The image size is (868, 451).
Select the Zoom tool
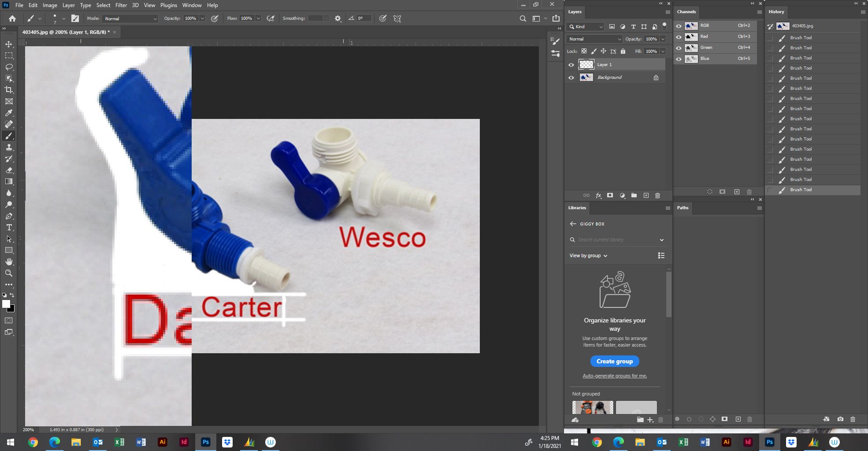click(x=9, y=273)
